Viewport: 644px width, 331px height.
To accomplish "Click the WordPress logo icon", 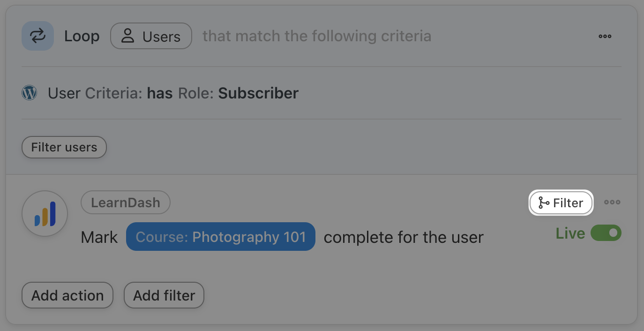I will click(x=30, y=93).
